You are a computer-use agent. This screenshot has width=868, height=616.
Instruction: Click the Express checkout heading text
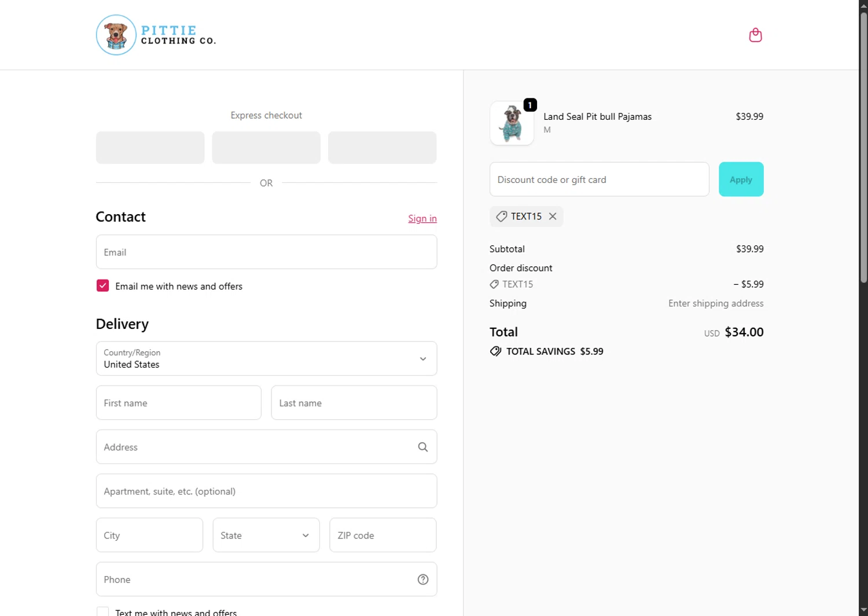coord(266,115)
